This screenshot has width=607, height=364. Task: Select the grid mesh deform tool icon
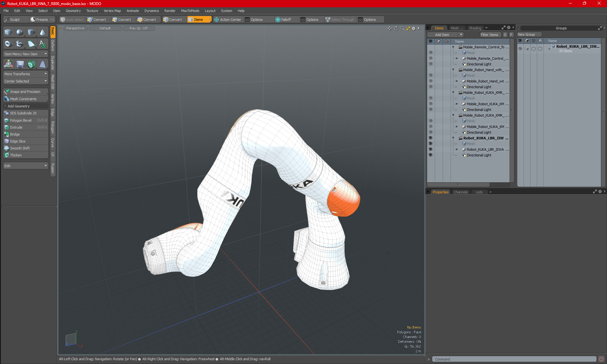[20, 64]
